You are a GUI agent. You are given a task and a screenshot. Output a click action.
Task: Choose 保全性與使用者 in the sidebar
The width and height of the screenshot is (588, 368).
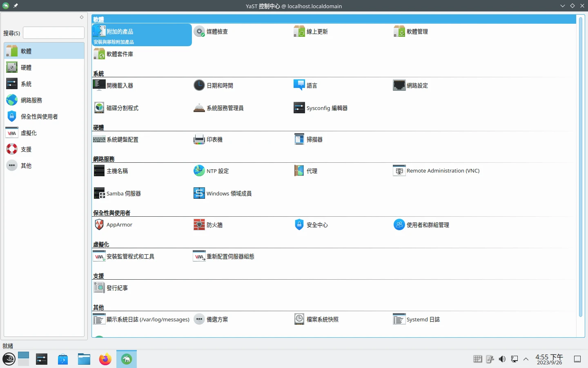click(39, 117)
